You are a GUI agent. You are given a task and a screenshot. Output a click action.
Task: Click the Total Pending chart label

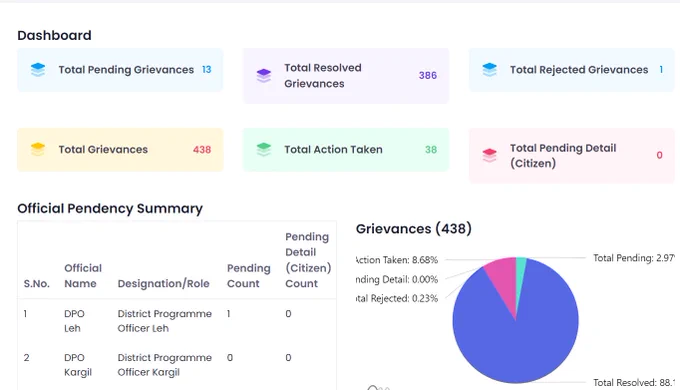(634, 258)
